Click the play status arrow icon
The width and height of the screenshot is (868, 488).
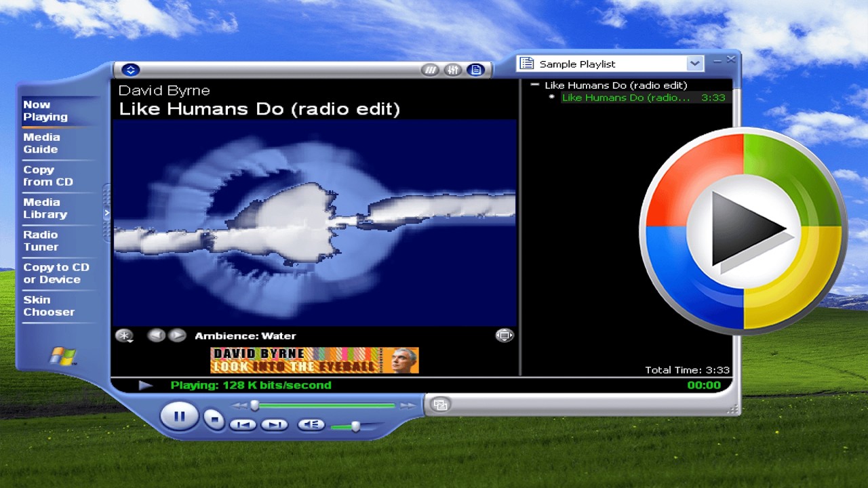point(145,385)
